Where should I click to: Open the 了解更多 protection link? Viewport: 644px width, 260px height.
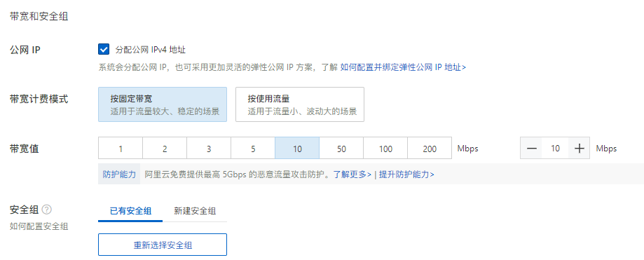pos(352,175)
